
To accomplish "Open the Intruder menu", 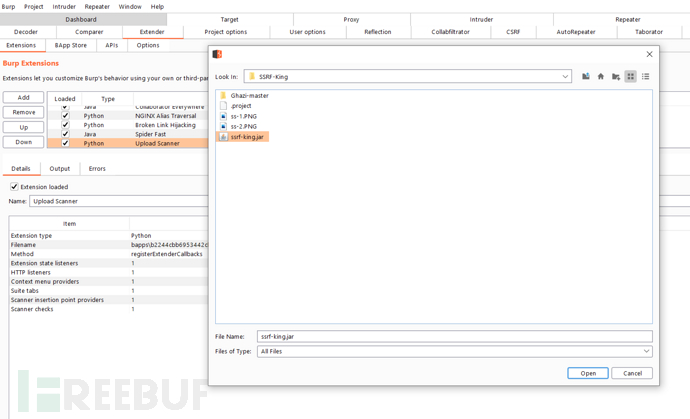I will coord(64,7).
